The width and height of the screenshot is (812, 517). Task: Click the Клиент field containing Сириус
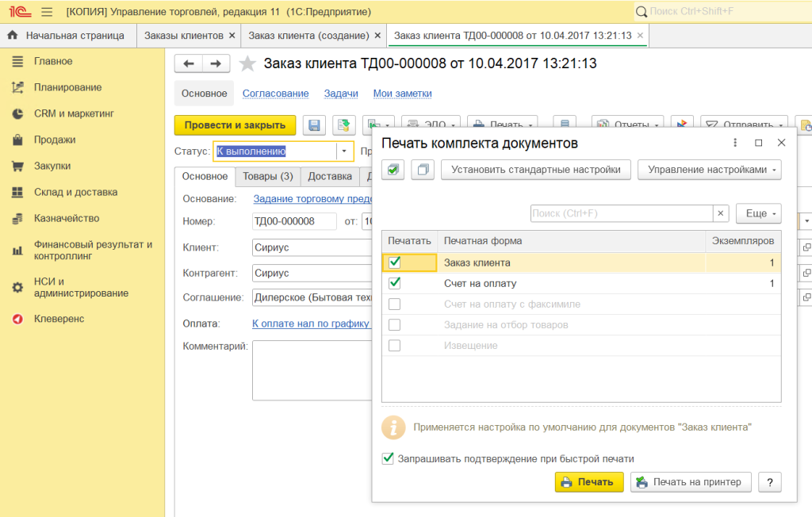[x=312, y=247]
